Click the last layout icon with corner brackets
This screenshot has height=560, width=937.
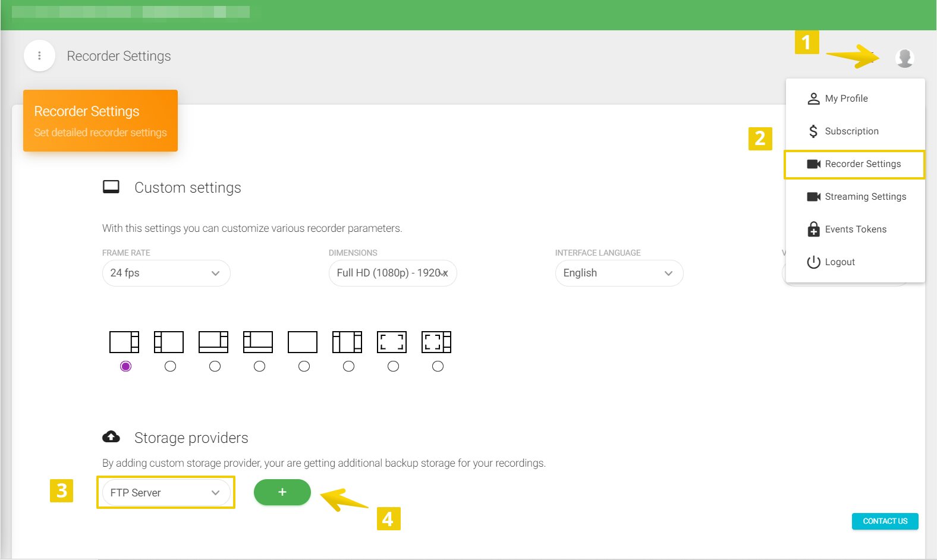[x=436, y=342]
